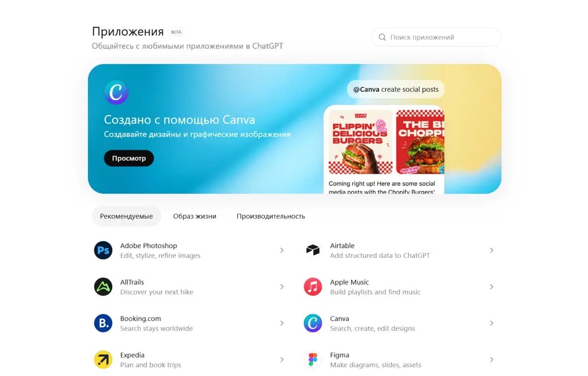Open the Производительность tab

click(271, 216)
